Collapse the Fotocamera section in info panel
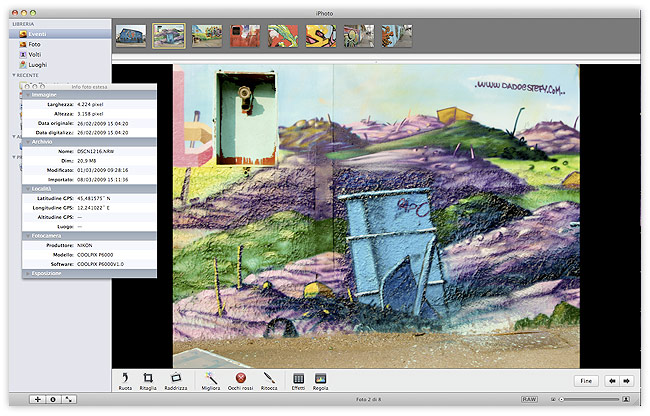 click(28, 236)
